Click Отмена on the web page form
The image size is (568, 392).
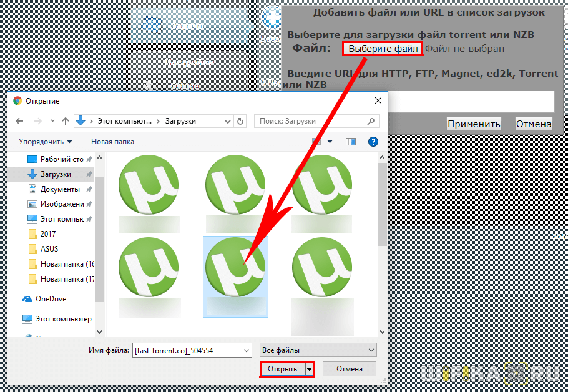[534, 124]
